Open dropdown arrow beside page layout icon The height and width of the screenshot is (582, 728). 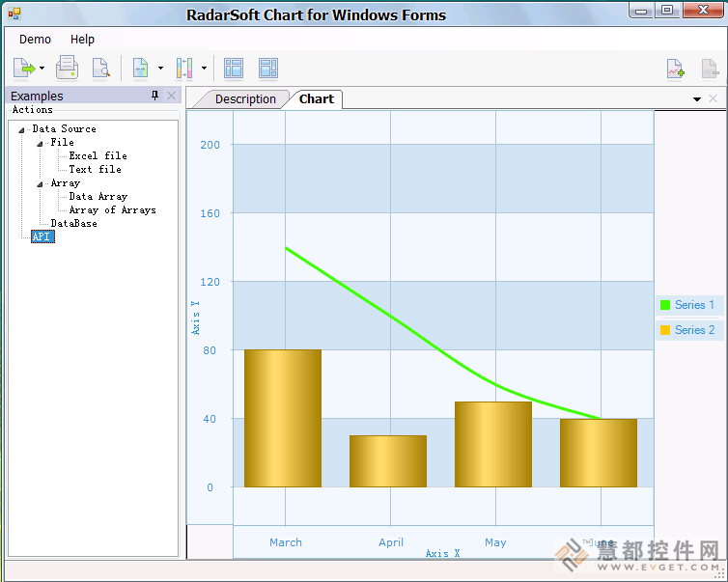pyautogui.click(x=160, y=69)
